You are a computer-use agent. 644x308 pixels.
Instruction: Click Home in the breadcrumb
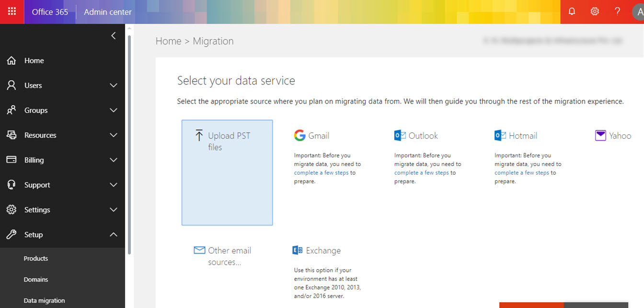pos(168,41)
